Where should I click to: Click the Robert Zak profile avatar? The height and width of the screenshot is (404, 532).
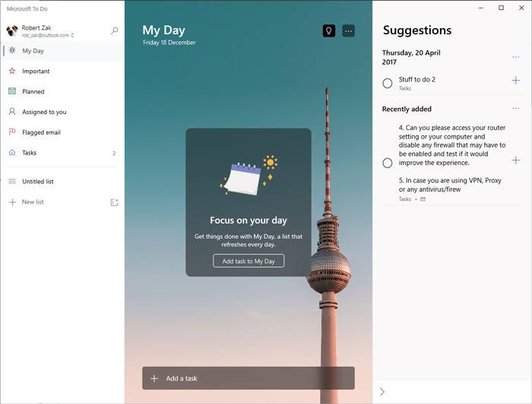tap(12, 30)
